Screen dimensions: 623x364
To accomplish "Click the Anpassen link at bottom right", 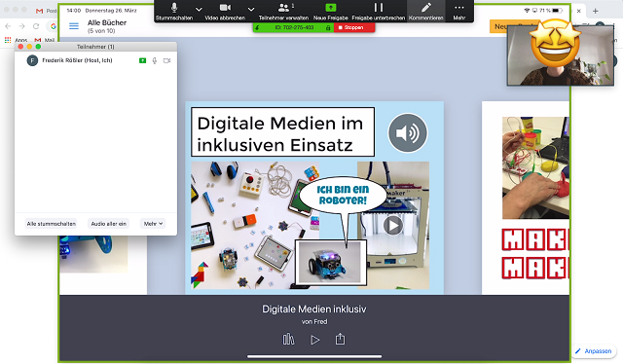I will tap(594, 351).
